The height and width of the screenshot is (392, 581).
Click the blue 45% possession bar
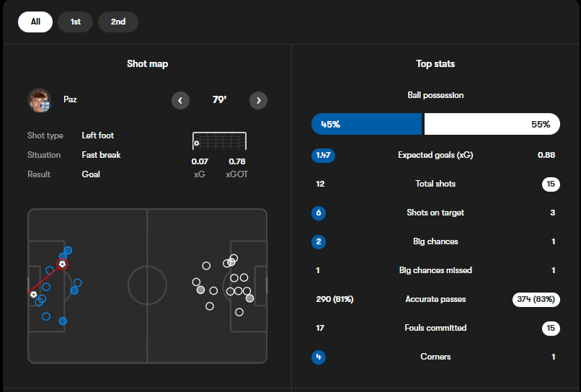(x=366, y=124)
